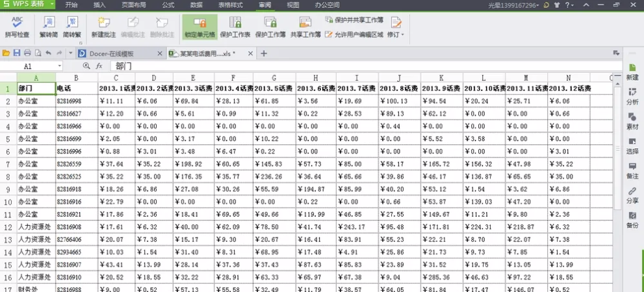The width and height of the screenshot is (644, 292).
Task: Switch to the 开始 ribbon tab
Action: 71,5
